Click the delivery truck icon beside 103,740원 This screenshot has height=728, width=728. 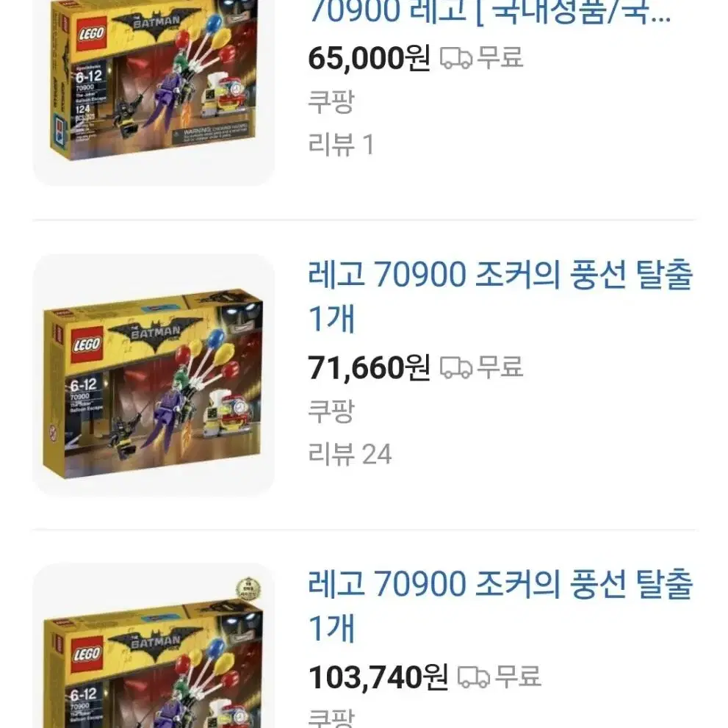point(474,677)
